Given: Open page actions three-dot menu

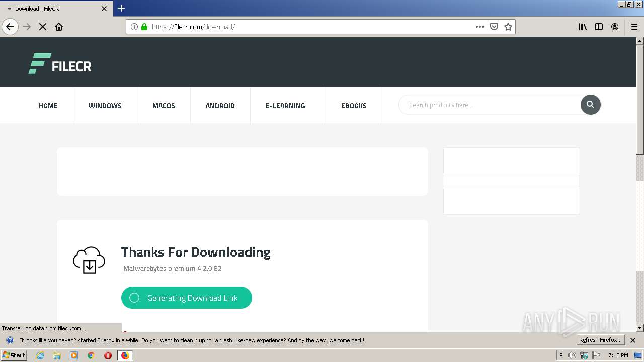Looking at the screenshot, I should [x=480, y=27].
